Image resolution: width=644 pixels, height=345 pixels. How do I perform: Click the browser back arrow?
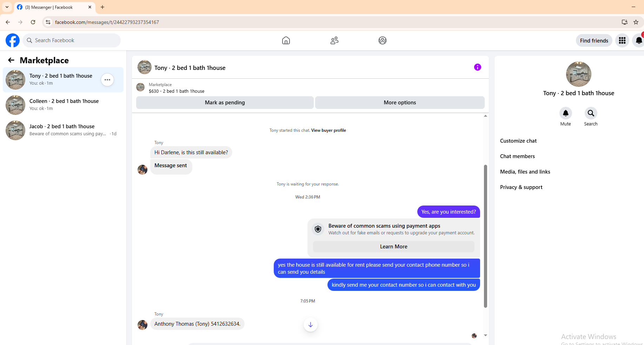pos(8,22)
